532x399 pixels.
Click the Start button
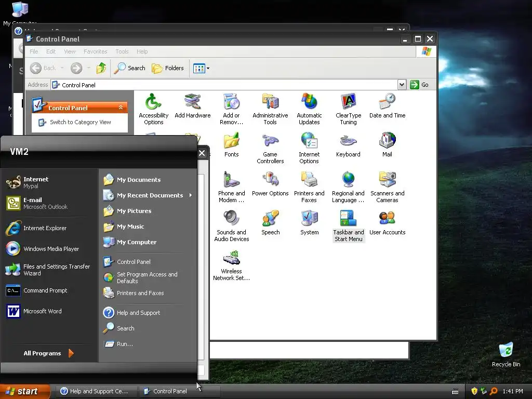(x=25, y=391)
